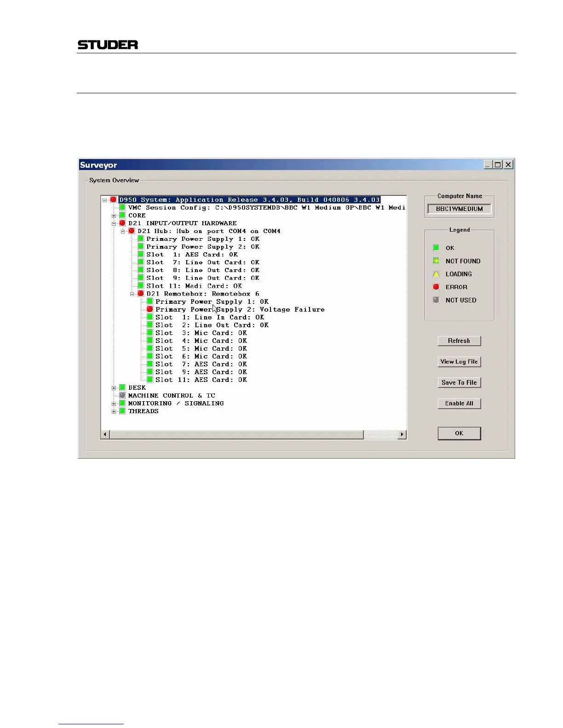The width and height of the screenshot is (563, 728).
Task: Select 'MACHINE CONTROL & TC' tree label
Action: [x=172, y=396]
